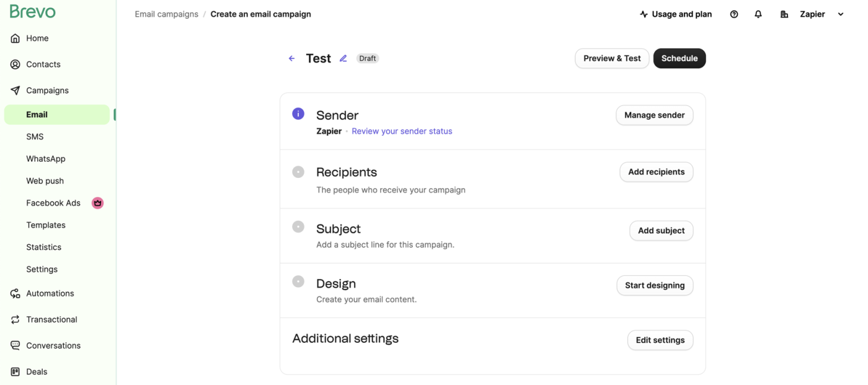Image resolution: width=868 pixels, height=385 pixels.
Task: Expand the Zapier account dropdown
Action: 841,14
